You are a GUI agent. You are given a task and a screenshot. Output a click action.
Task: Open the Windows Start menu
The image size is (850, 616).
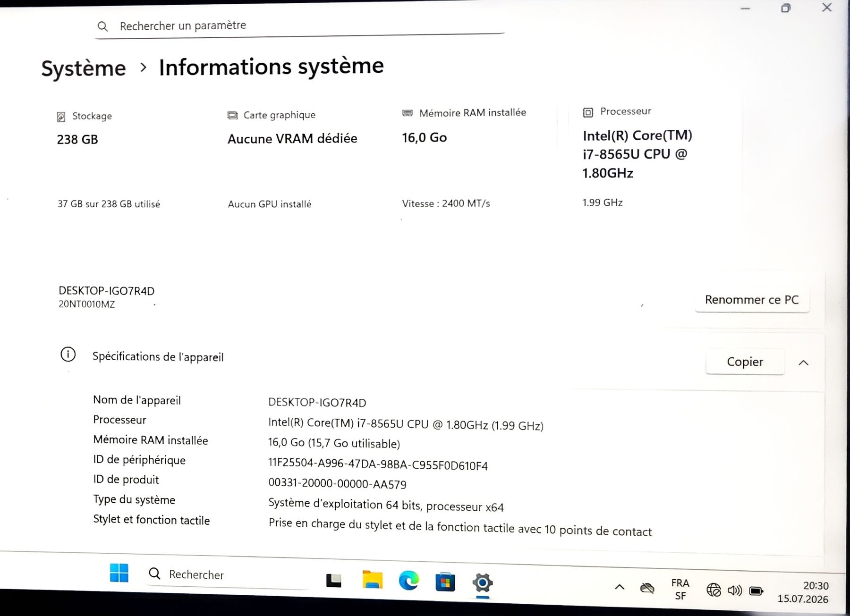pyautogui.click(x=119, y=573)
